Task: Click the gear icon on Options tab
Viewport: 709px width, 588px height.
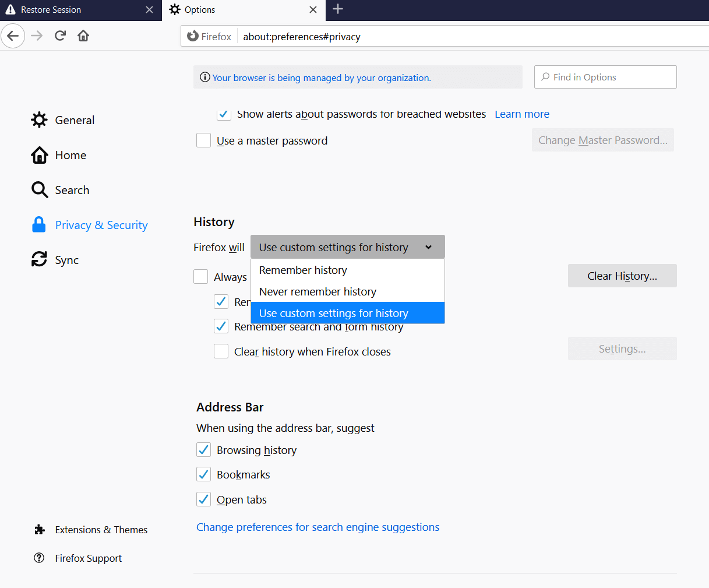Action: tap(175, 10)
